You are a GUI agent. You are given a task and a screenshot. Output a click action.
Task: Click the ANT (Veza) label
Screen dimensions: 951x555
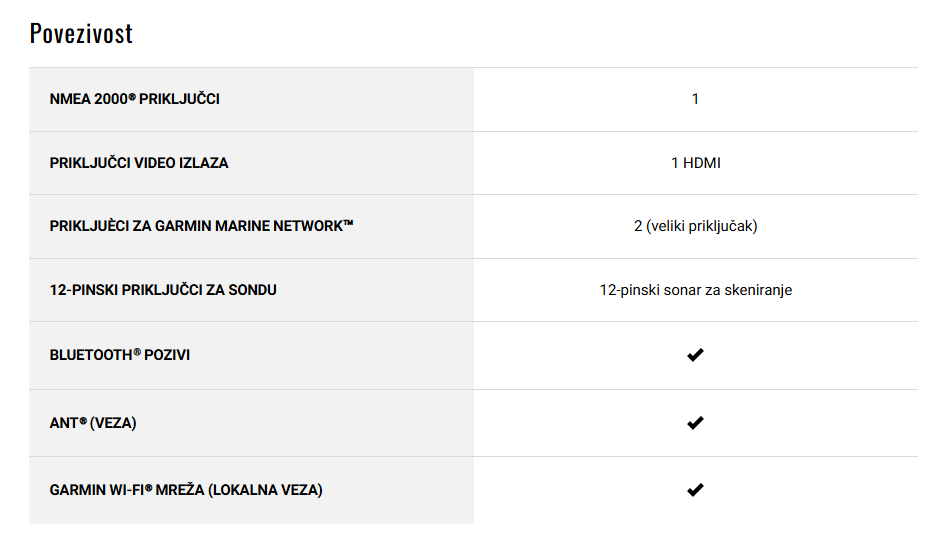coord(93,423)
